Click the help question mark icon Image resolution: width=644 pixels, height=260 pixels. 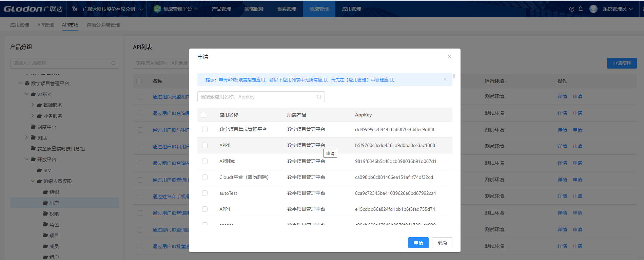pyautogui.click(x=572, y=9)
